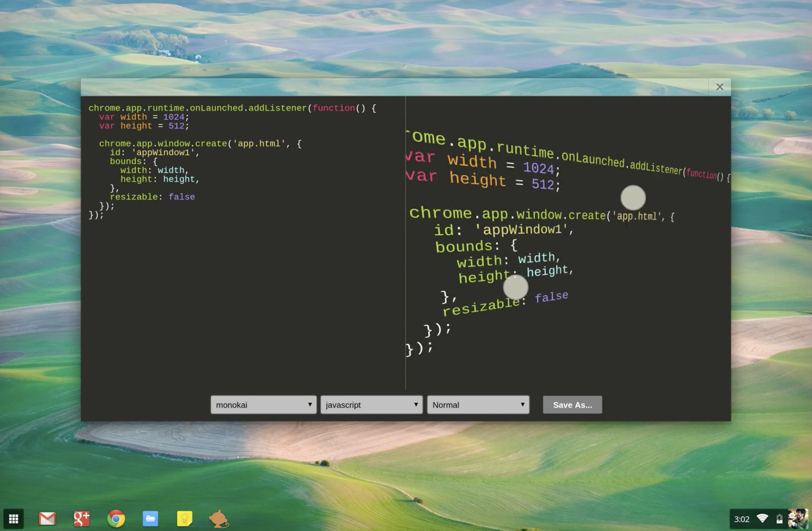The height and width of the screenshot is (531, 812).
Task: Open Chrome browser from the shelf
Action: pos(116,519)
